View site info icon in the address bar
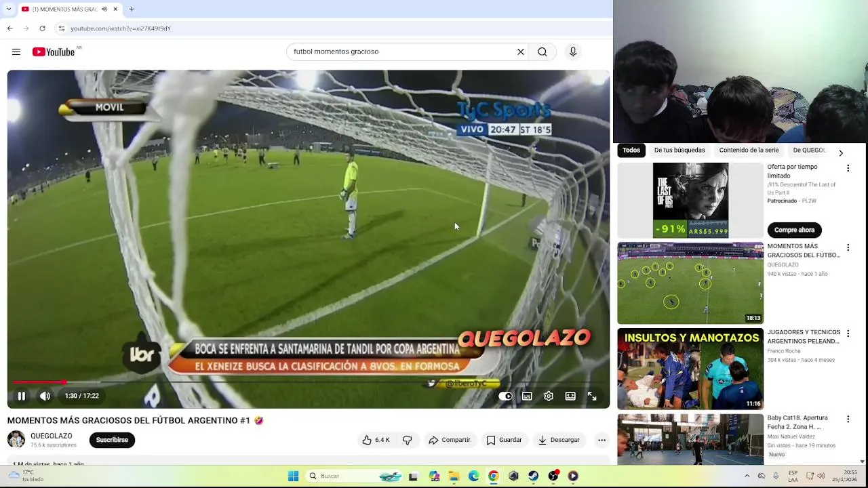The image size is (868, 488). (x=62, y=28)
